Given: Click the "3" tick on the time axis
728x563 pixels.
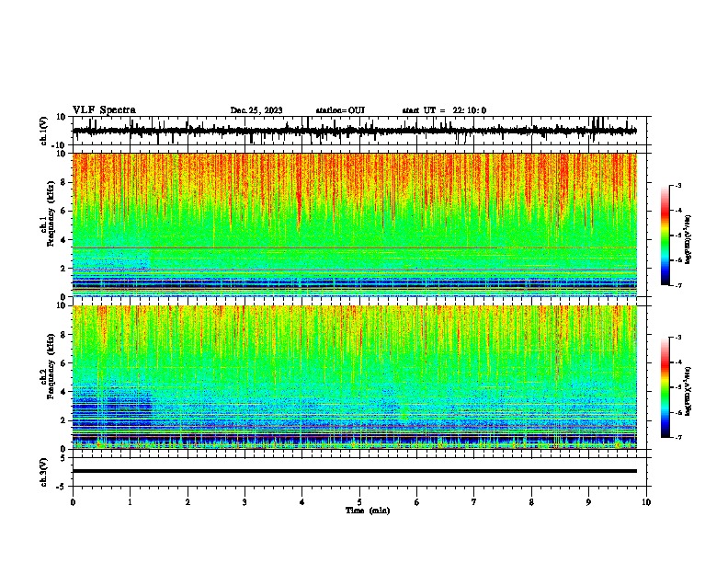Looking at the screenshot, I should pos(245,502).
